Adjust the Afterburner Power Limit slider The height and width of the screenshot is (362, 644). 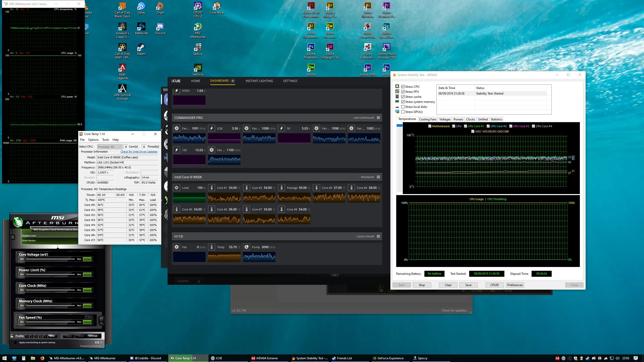[50, 274]
